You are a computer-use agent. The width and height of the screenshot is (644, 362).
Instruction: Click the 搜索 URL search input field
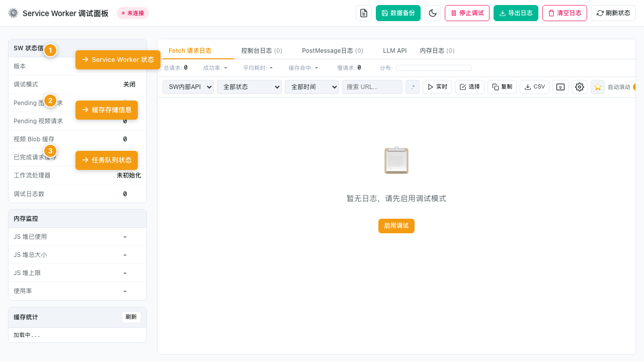click(372, 86)
